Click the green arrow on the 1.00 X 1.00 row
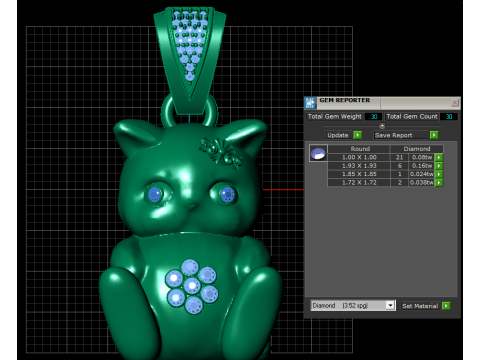Viewport: 480px width, 360px height. point(439,157)
